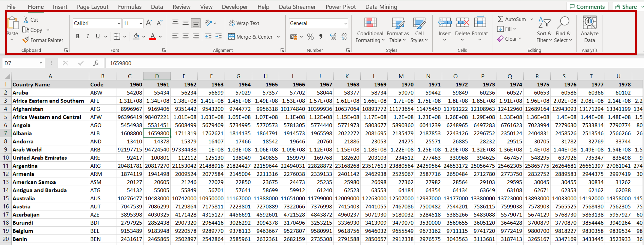Screen dimensions: 644x245
Task: Click the formula bar showing 1659800
Action: (374, 63)
